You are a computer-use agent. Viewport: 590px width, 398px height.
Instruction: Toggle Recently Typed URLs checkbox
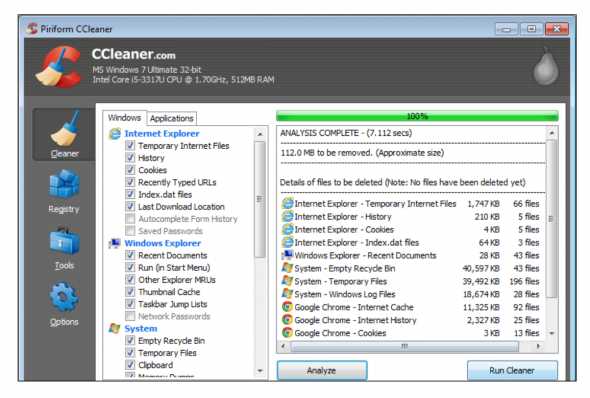tap(130, 182)
